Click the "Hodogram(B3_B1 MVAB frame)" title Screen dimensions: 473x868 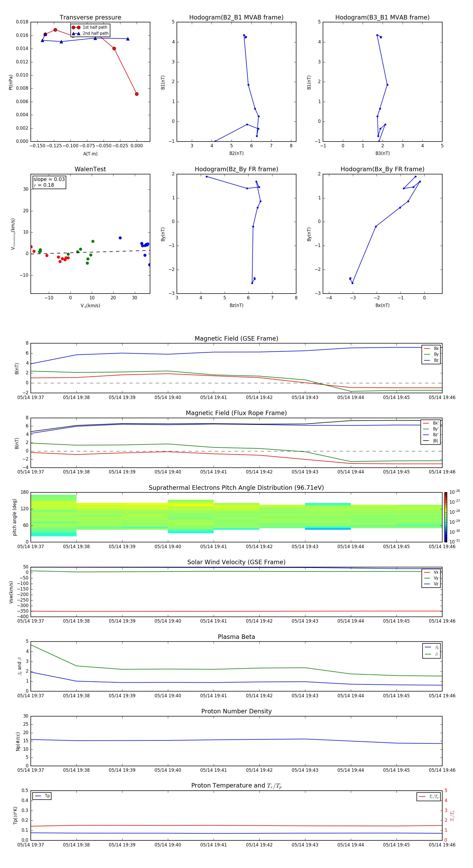[382, 18]
